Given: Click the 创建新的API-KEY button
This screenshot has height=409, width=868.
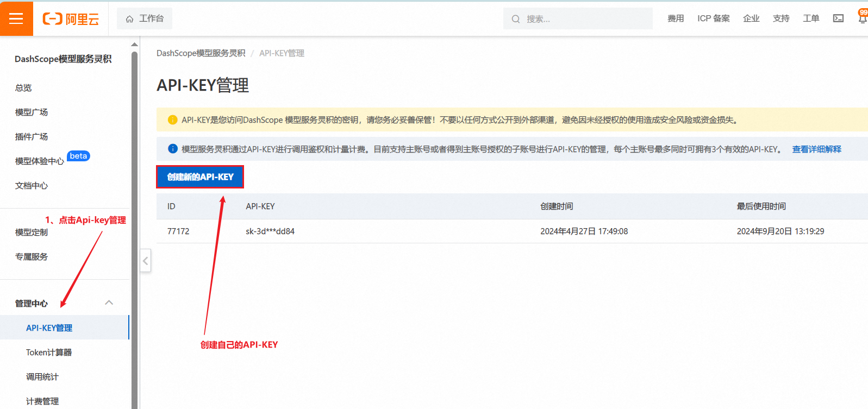Looking at the screenshot, I should click(x=200, y=177).
